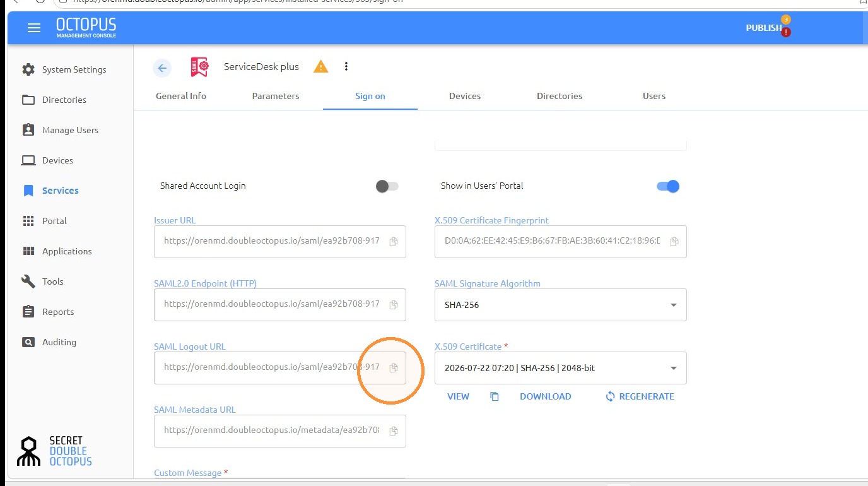Open the three-dot service options menu
The width and height of the screenshot is (868, 486).
[x=346, y=66]
